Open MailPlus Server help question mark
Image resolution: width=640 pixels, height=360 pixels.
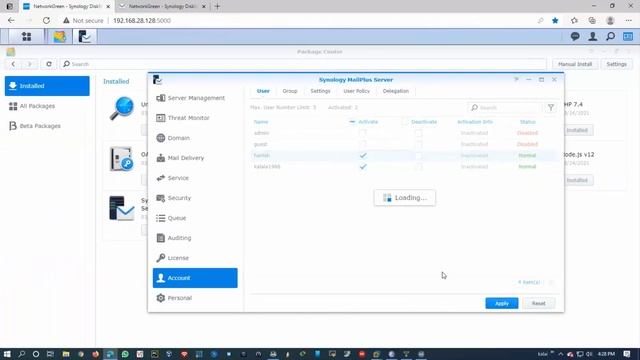tap(516, 80)
